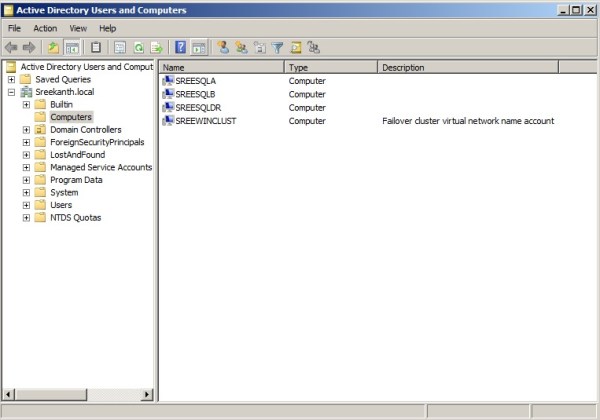This screenshot has height=420, width=600.
Task: Expand the Domain Controllers tree node
Action: click(x=26, y=130)
